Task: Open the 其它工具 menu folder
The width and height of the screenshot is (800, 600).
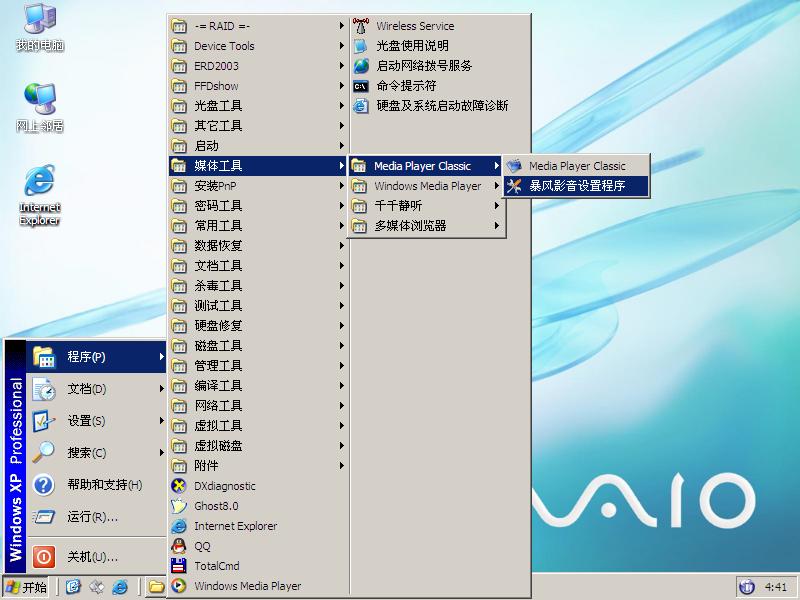Action: [259, 126]
